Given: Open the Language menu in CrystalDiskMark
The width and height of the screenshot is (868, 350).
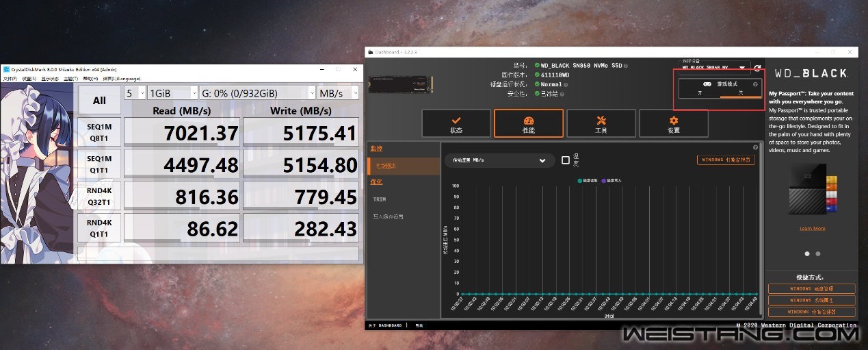Looking at the screenshot, I should tap(121, 78).
